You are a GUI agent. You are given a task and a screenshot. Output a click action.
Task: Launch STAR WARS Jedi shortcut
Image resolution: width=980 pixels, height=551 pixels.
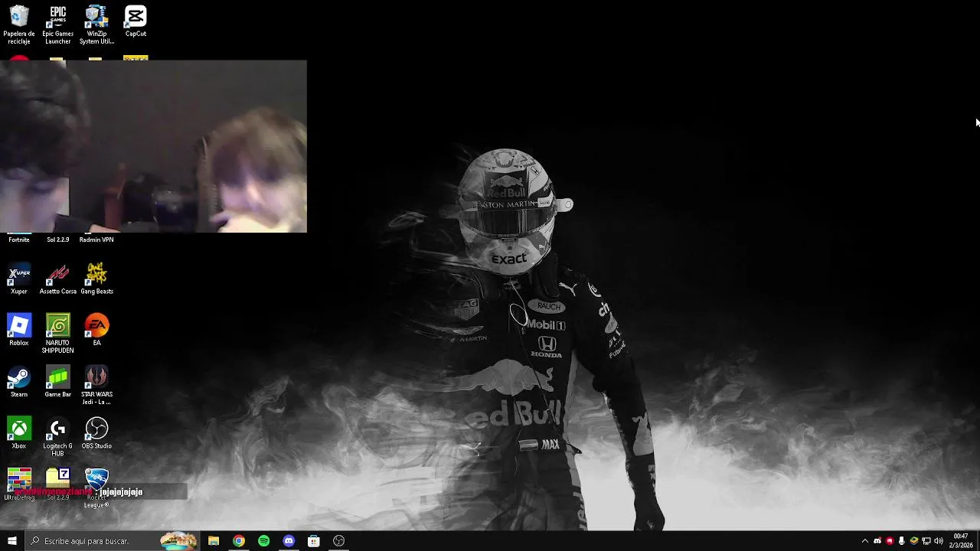click(x=96, y=386)
